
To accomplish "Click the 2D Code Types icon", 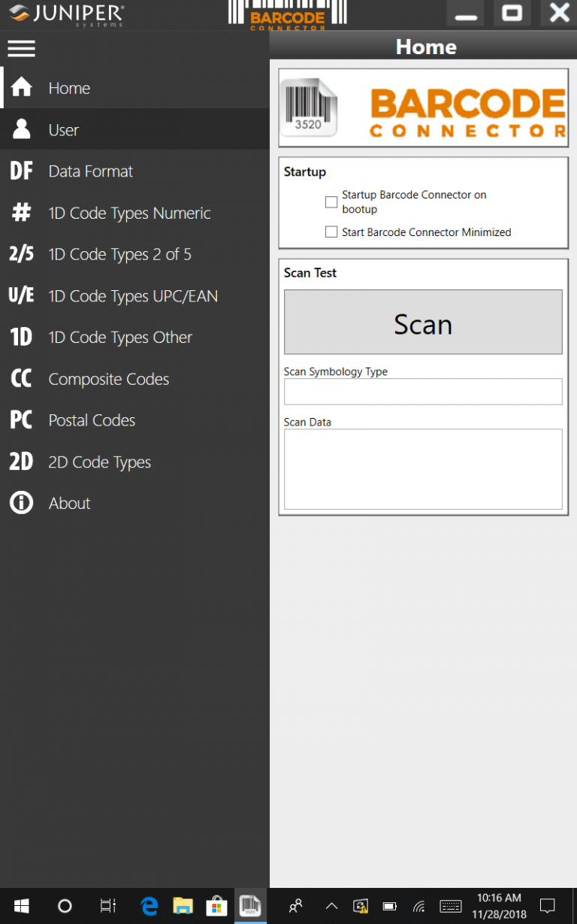I will pos(21,462).
